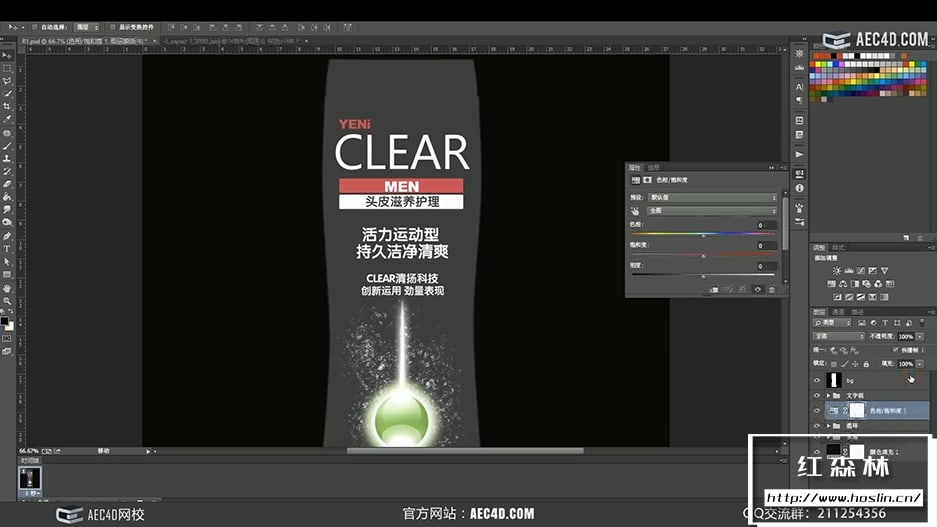Add a Curves adjustment
This screenshot has height=527, width=937.
pos(861,271)
